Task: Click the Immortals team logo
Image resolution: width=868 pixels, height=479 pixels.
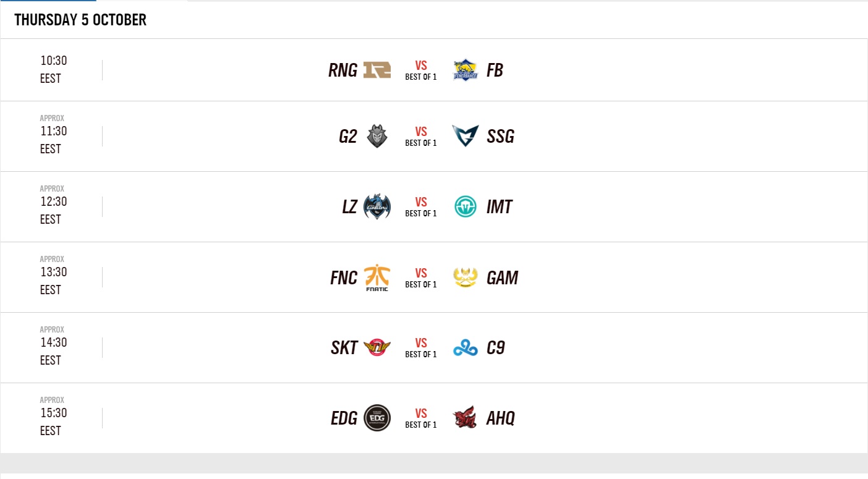Action: pos(465,206)
